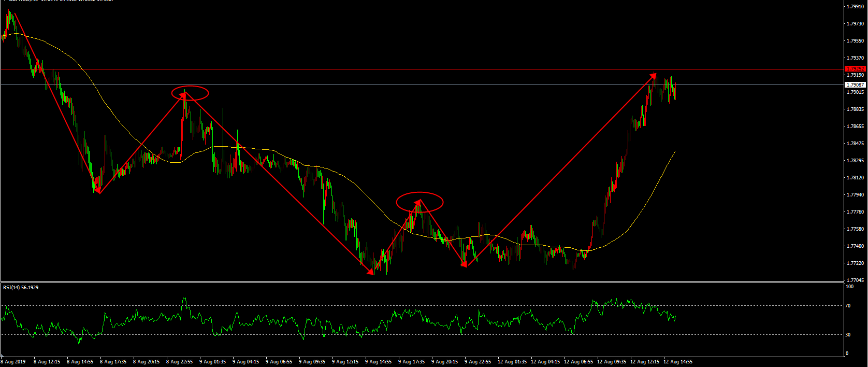Click the 1.79730 price scale label
Viewport: 868px width, 367px height.
(x=855, y=24)
